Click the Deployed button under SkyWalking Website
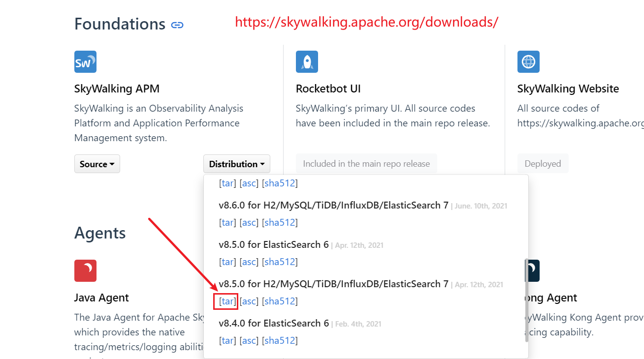This screenshot has height=359, width=644. click(x=543, y=164)
